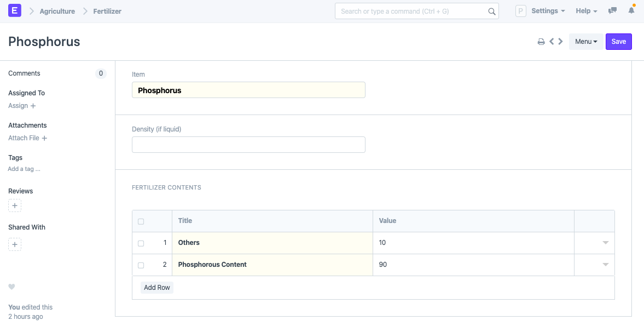Click the value cell 90
Screen dimensions: 644x326
pos(473,265)
